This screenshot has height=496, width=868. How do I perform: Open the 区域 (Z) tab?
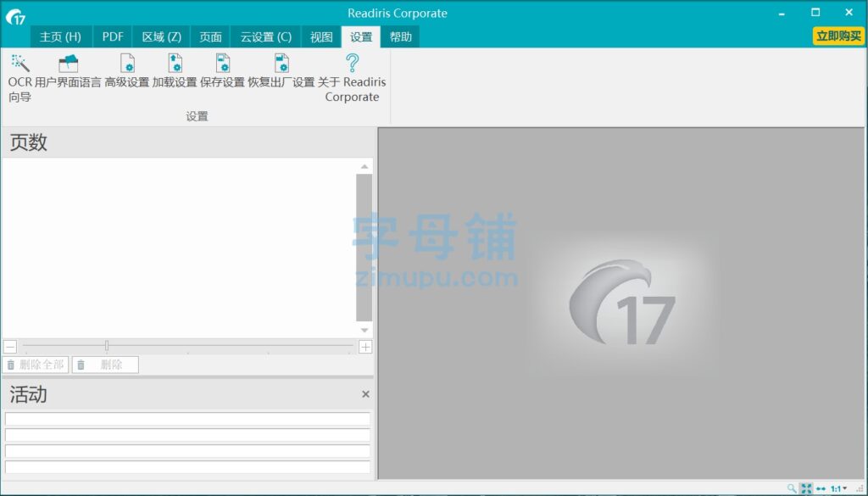click(x=162, y=37)
